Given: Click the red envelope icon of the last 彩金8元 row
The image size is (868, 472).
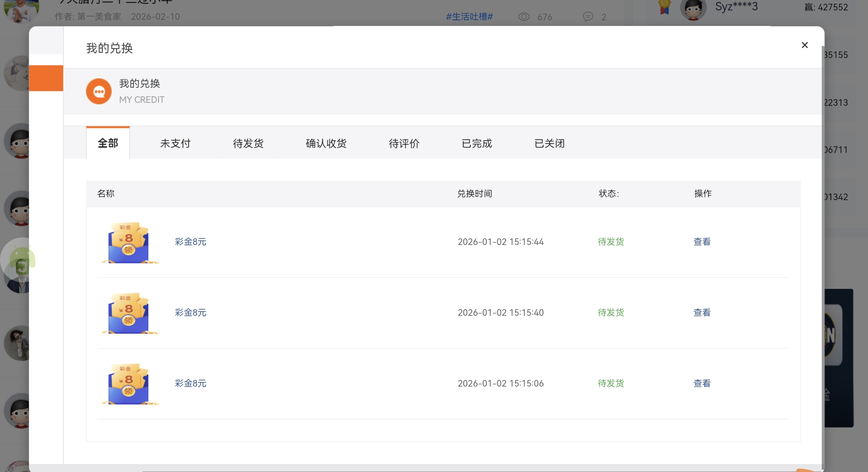Looking at the screenshot, I should [129, 383].
